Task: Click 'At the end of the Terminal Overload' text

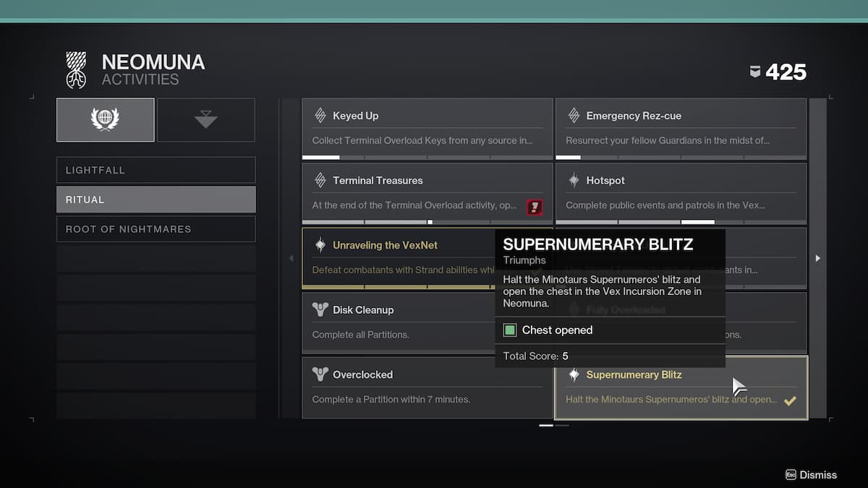Action: pyautogui.click(x=413, y=205)
